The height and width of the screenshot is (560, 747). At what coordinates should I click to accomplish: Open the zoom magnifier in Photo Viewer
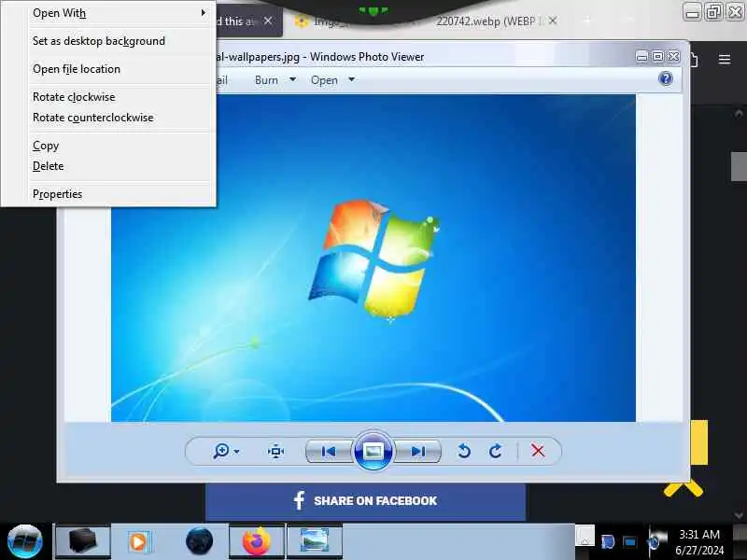[221, 451]
